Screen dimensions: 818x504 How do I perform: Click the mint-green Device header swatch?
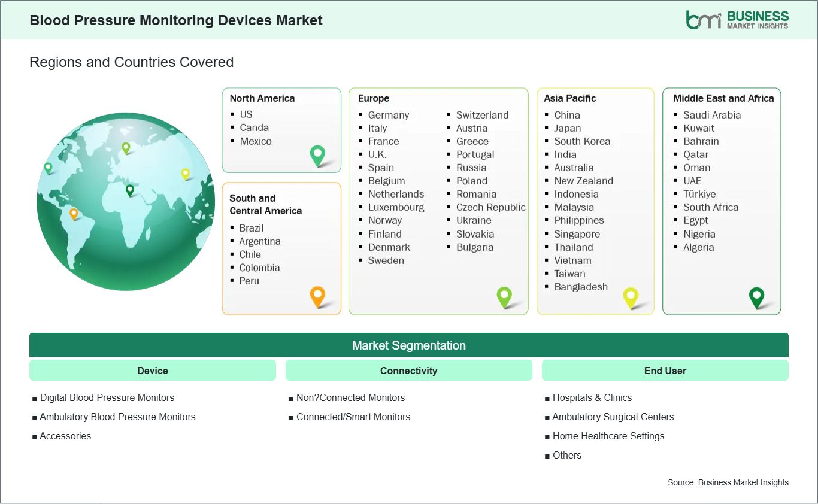152,370
